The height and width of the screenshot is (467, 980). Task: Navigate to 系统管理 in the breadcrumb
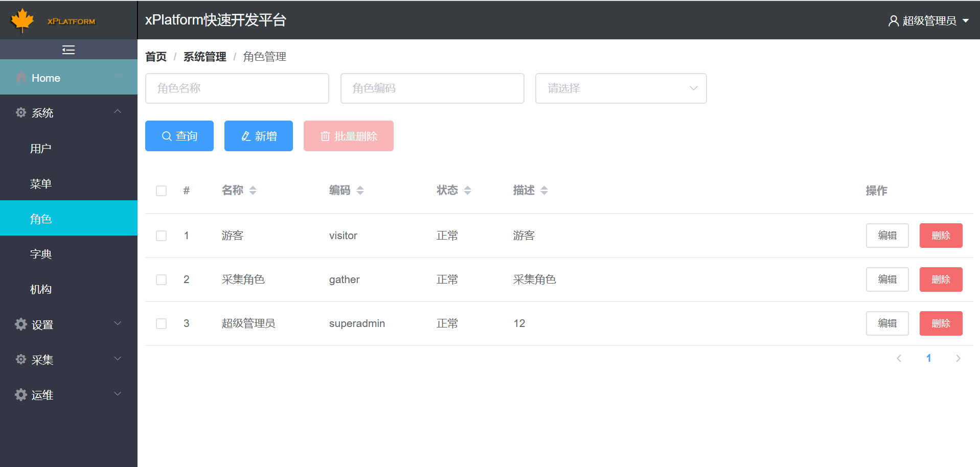click(204, 57)
